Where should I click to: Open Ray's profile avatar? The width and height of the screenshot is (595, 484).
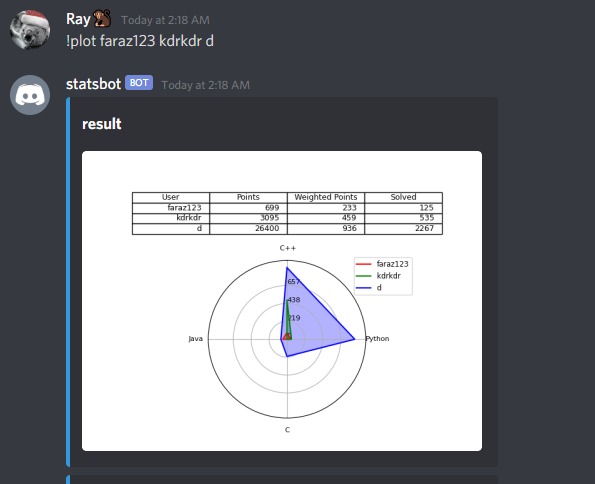[x=30, y=30]
